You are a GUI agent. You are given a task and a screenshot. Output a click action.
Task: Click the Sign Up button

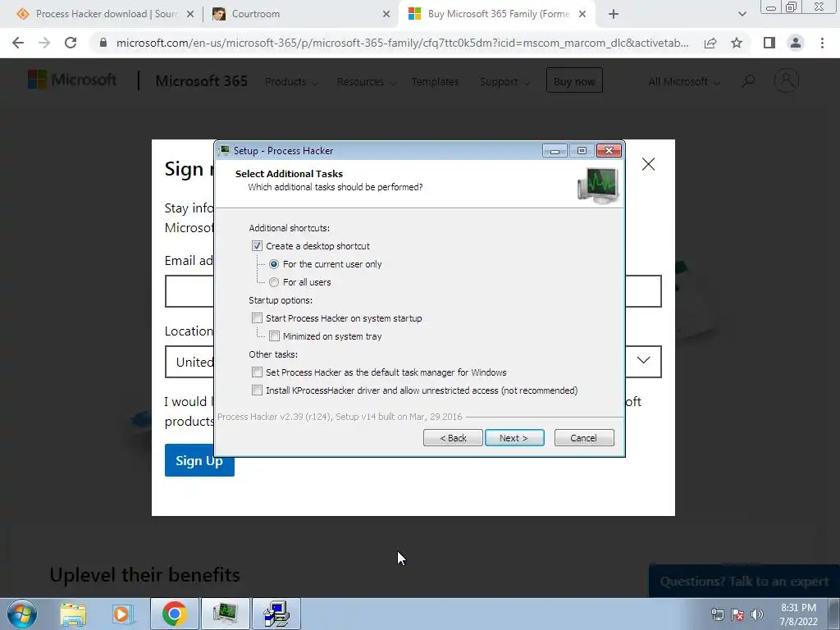point(199,460)
